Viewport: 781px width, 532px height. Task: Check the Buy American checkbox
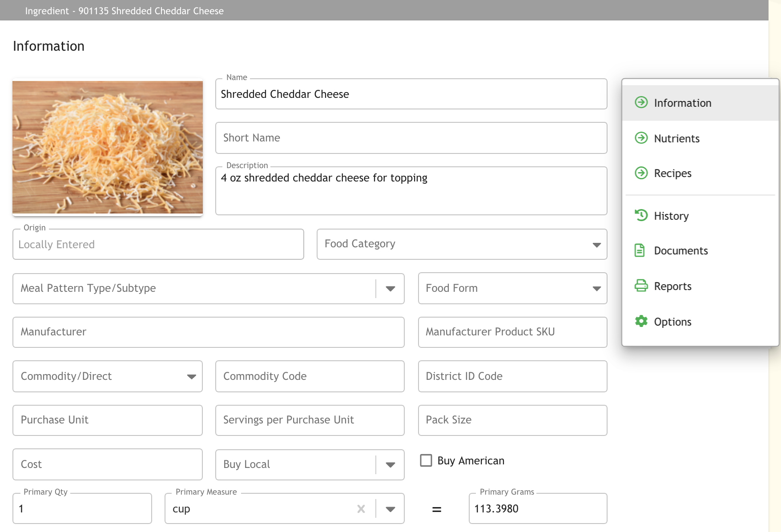click(426, 460)
